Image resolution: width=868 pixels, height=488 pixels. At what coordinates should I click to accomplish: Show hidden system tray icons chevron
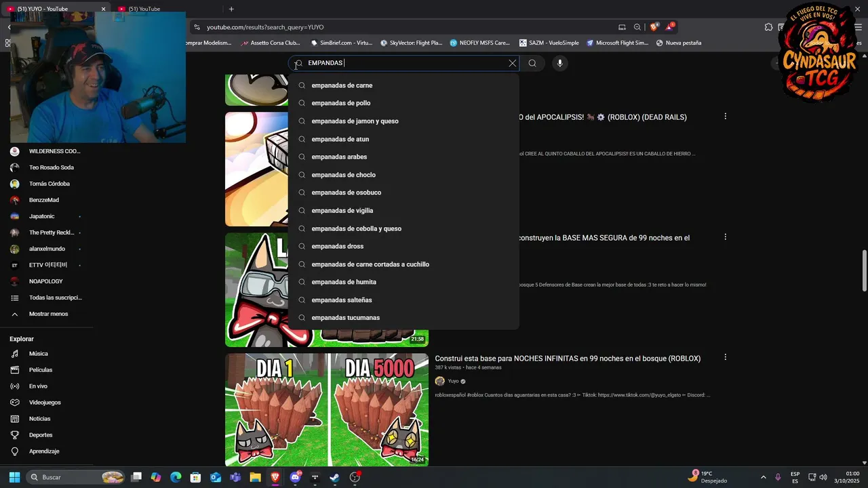763,477
